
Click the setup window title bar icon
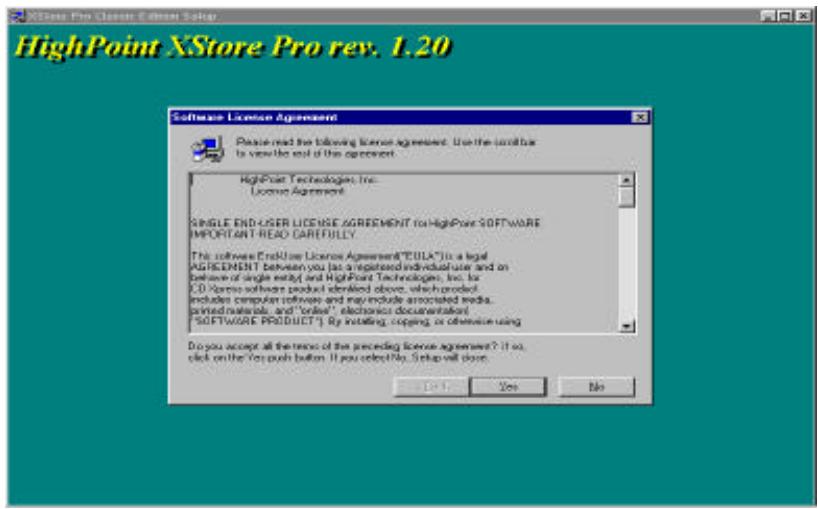[18, 16]
